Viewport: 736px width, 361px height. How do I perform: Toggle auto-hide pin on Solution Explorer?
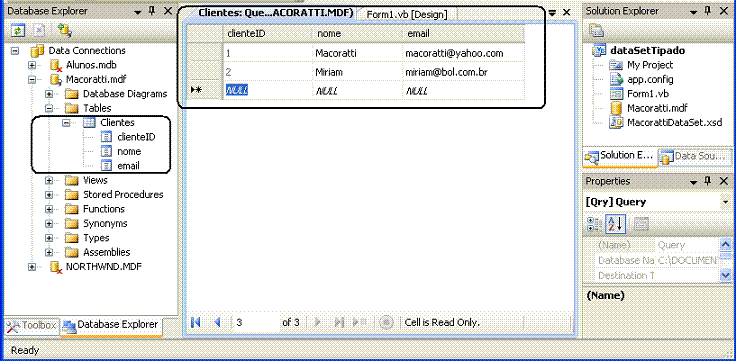pyautogui.click(x=707, y=11)
